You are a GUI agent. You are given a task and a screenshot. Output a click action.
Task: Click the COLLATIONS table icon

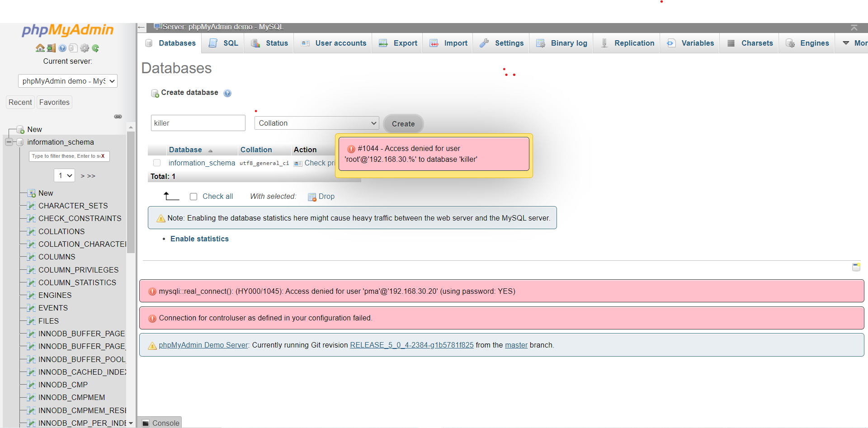31,231
